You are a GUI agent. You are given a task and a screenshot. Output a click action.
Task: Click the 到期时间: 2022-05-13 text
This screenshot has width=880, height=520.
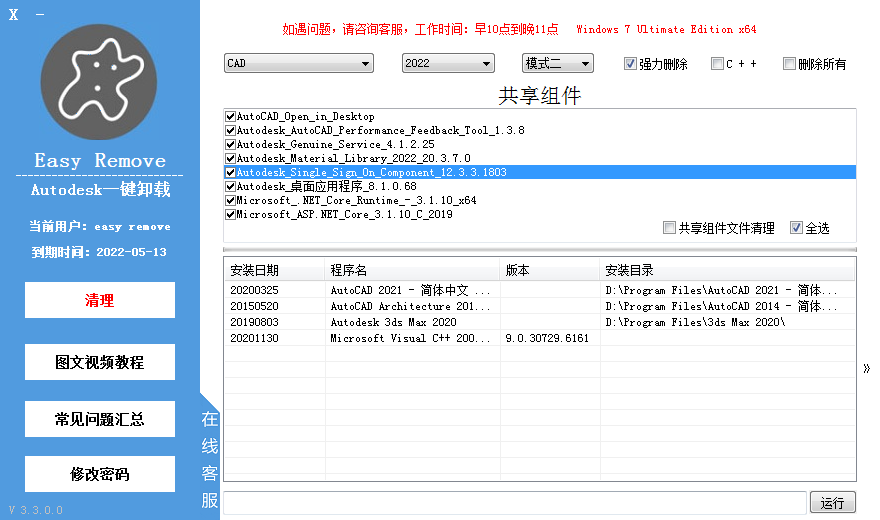(99, 252)
